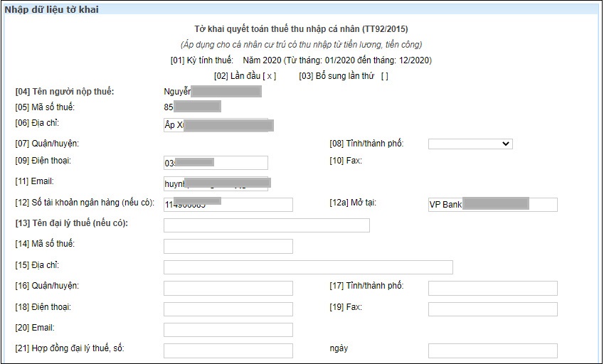Focus the ngày contract date field
This screenshot has width=604, height=364.
click(492, 350)
